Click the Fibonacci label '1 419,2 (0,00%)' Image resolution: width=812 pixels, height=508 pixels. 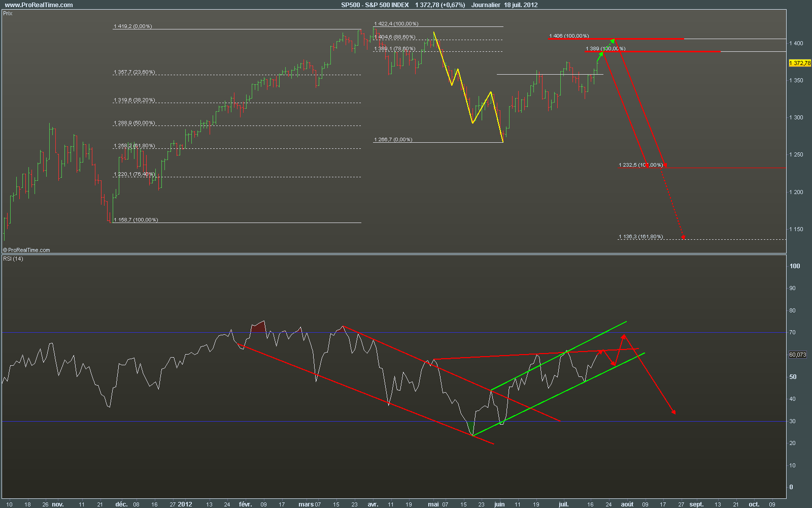pos(133,26)
